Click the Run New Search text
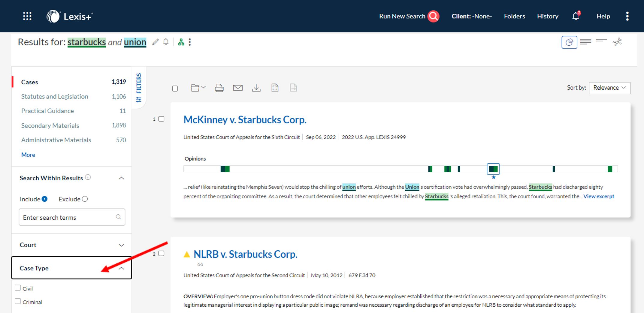This screenshot has height=313, width=644. coord(402,16)
